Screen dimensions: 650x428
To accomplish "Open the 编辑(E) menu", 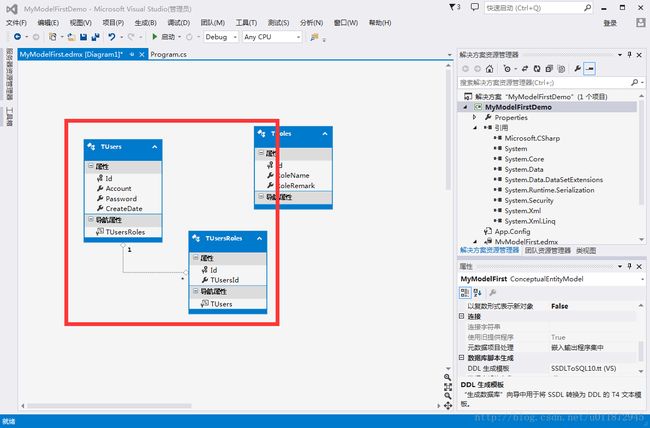I will coord(48,23).
